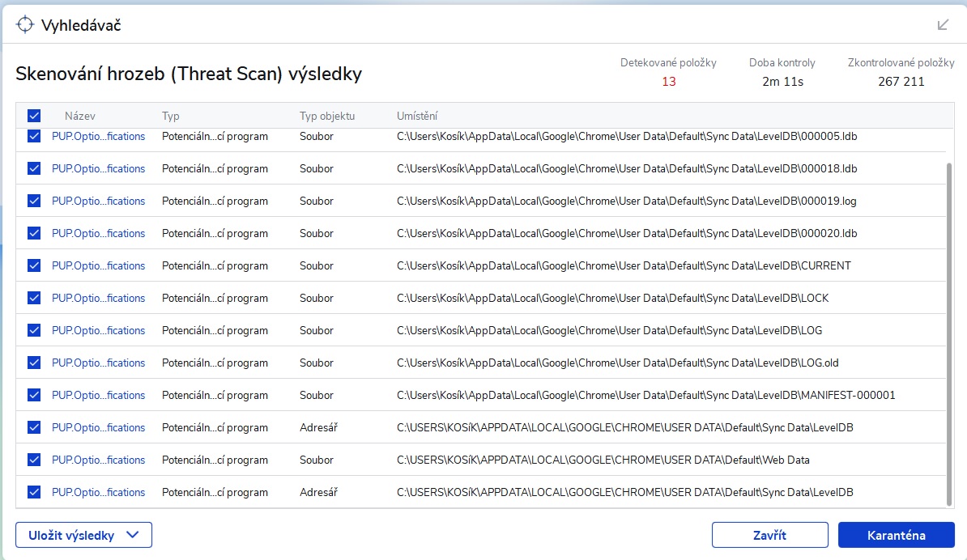Click the Vyhledávač crosshair scanner icon
967x560 pixels.
point(25,24)
